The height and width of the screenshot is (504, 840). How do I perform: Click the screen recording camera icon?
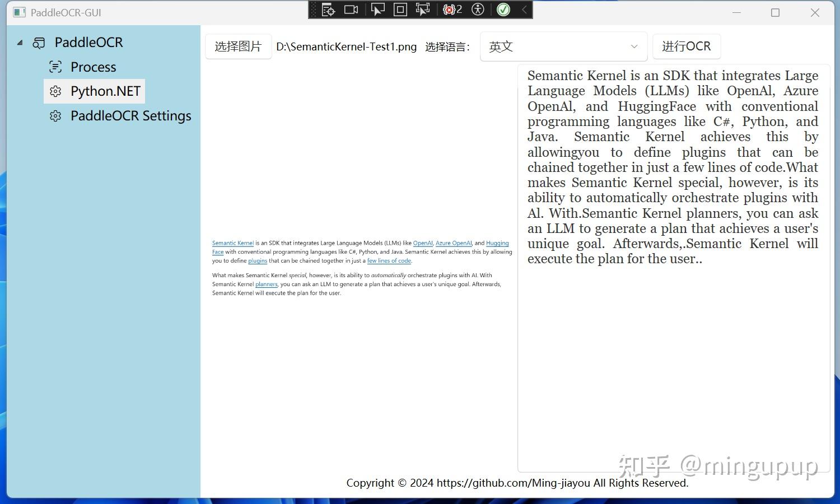(x=351, y=10)
